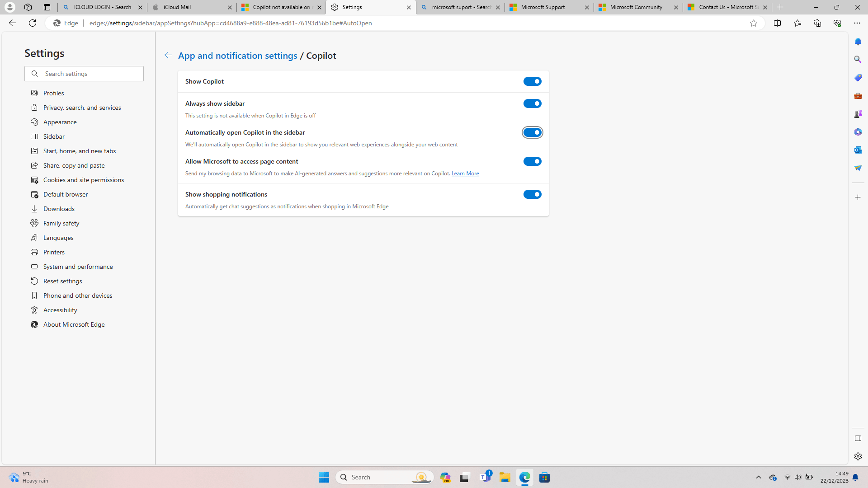Open the Outlook sidebar icon

pos(858,150)
